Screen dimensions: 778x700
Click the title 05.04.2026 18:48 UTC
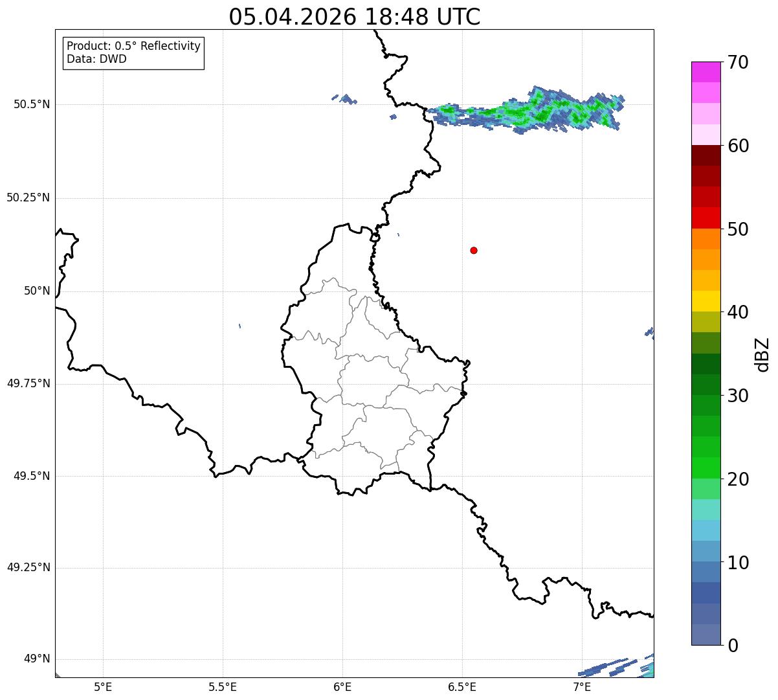coord(355,17)
